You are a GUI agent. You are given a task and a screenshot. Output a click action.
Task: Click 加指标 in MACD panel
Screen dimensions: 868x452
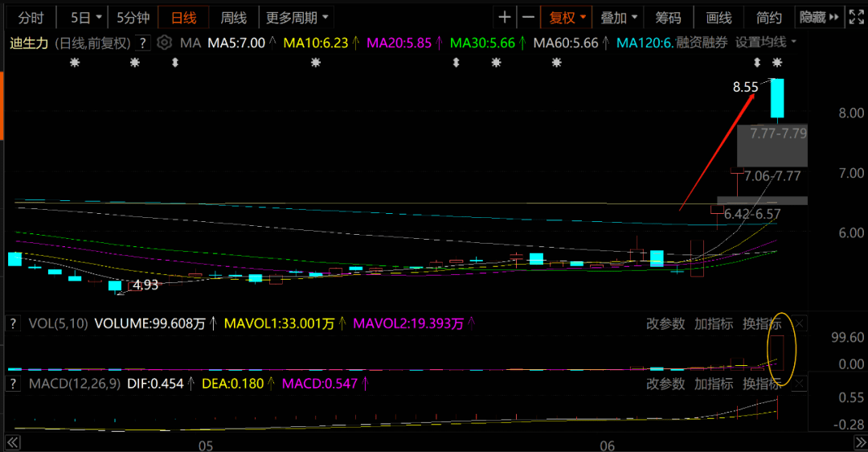click(714, 384)
